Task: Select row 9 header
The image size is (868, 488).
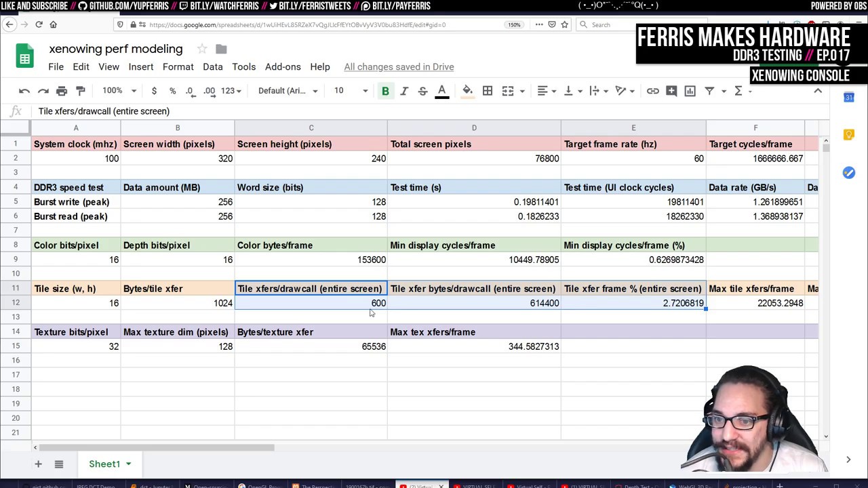Action: click(x=15, y=260)
